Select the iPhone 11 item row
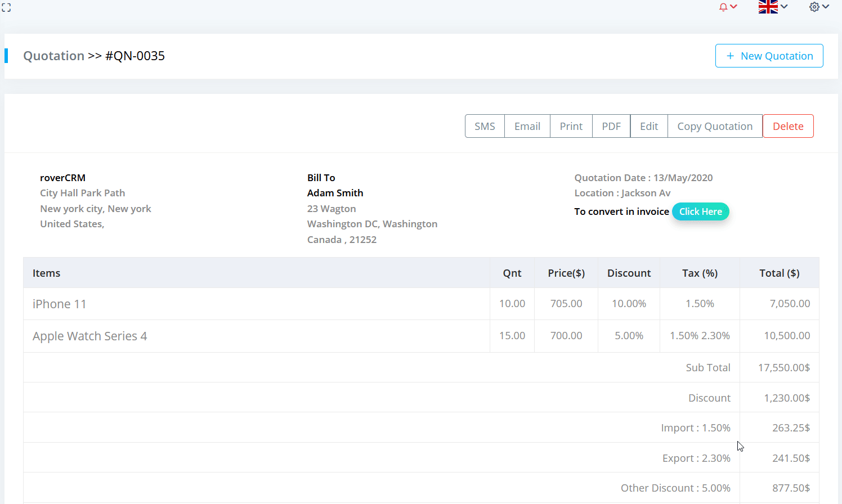Image resolution: width=842 pixels, height=504 pixels. [60, 304]
